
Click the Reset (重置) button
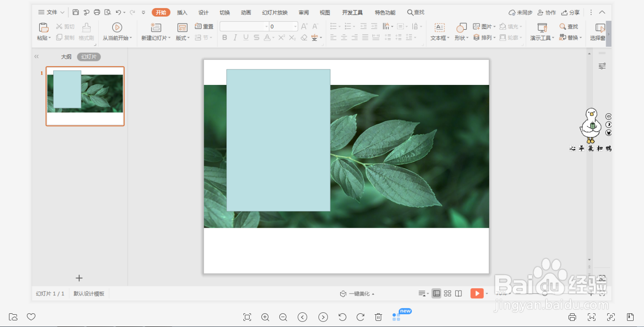(x=204, y=26)
